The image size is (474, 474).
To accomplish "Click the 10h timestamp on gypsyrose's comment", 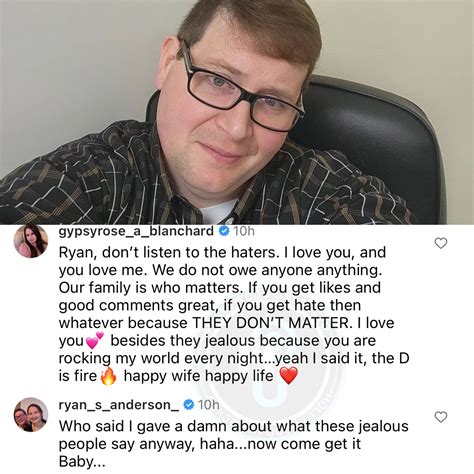I will [x=244, y=231].
